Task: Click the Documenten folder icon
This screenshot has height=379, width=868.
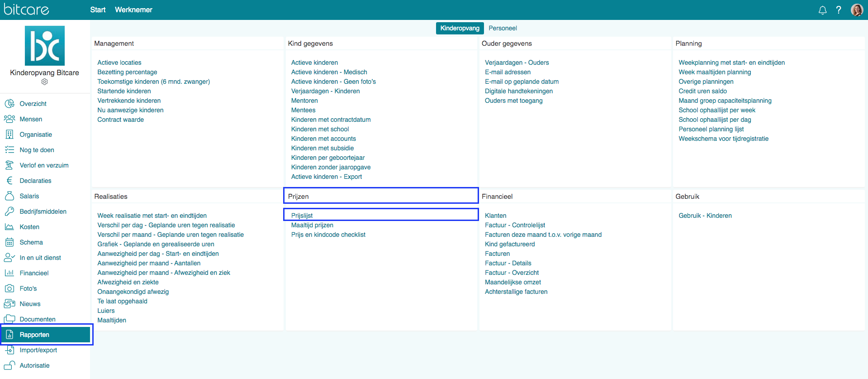Action: (x=9, y=319)
